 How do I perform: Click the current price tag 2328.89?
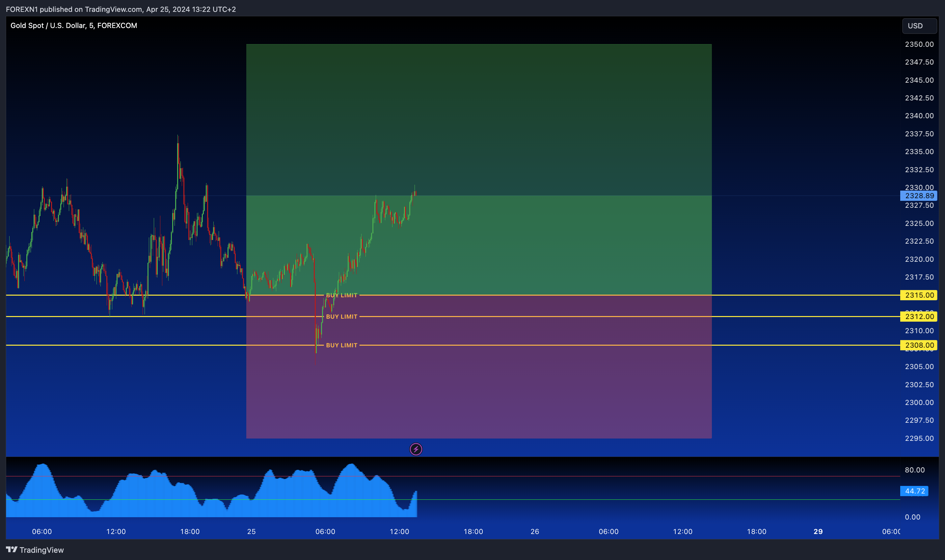[919, 196]
